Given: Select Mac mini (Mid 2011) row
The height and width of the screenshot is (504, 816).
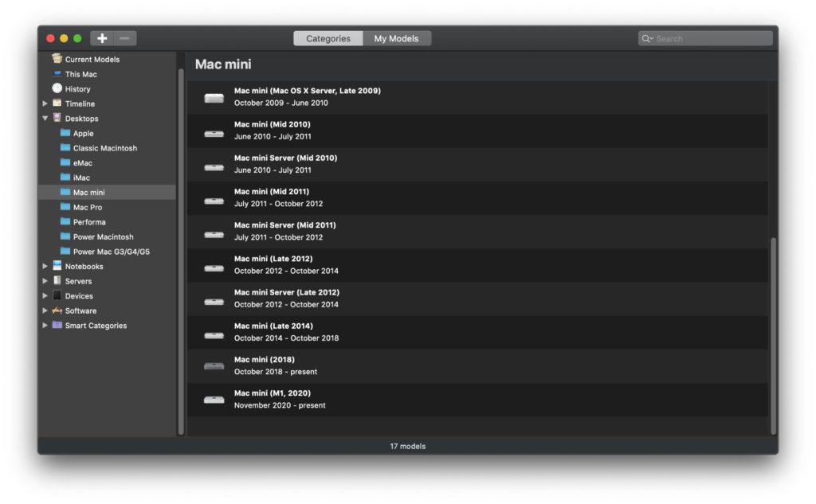Looking at the screenshot, I should [x=478, y=197].
